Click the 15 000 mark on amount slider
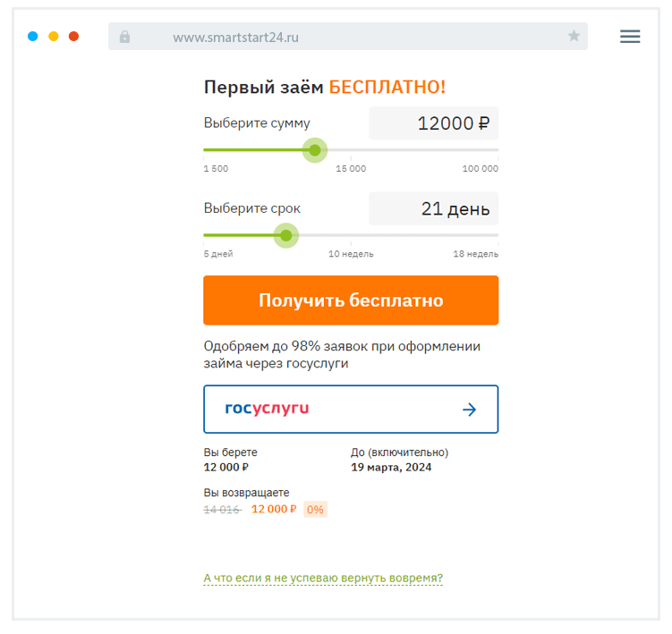This screenshot has height=634, width=672. tap(351, 150)
